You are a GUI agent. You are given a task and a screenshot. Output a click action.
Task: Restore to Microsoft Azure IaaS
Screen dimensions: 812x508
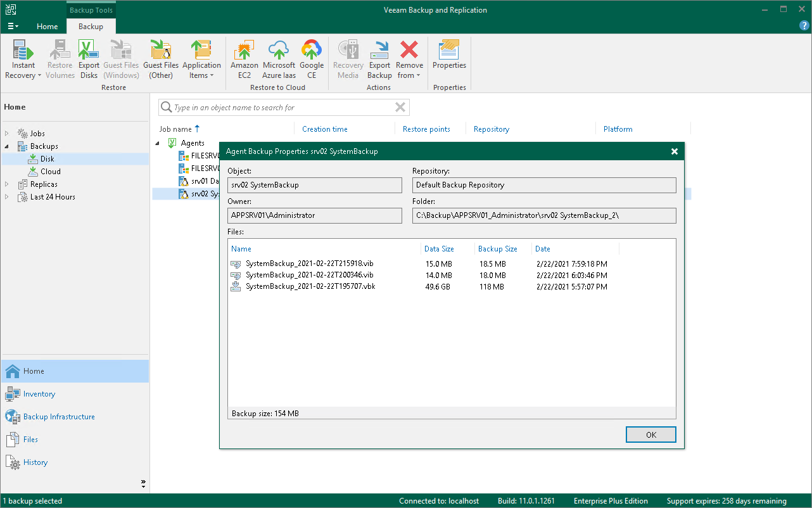[279, 60]
